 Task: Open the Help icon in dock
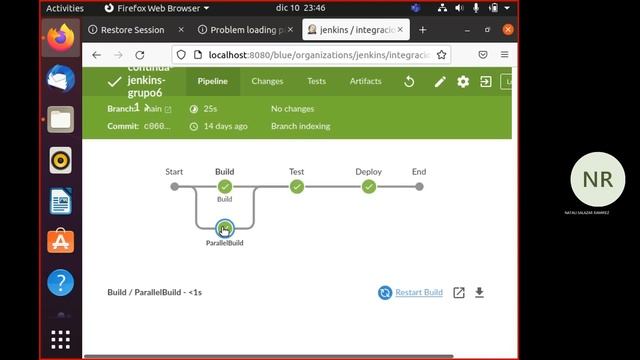click(x=60, y=282)
